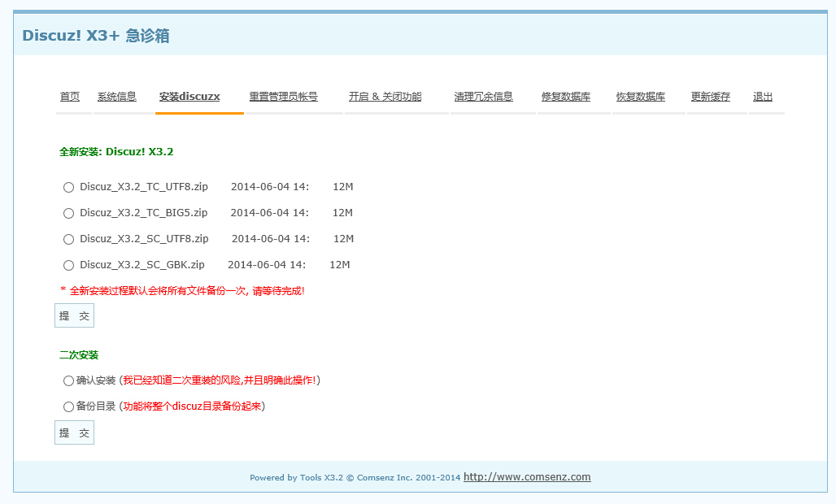Select Discuz_X3.2_SC_UTF8.zip radio button
836x504 pixels.
tap(68, 240)
